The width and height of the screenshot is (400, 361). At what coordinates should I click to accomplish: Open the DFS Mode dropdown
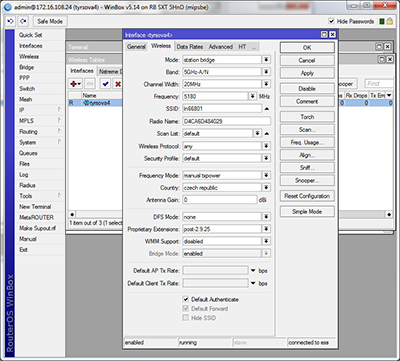click(x=266, y=217)
